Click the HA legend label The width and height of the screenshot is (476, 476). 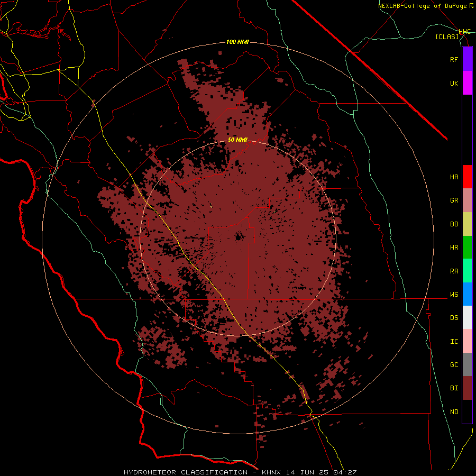tap(454, 177)
